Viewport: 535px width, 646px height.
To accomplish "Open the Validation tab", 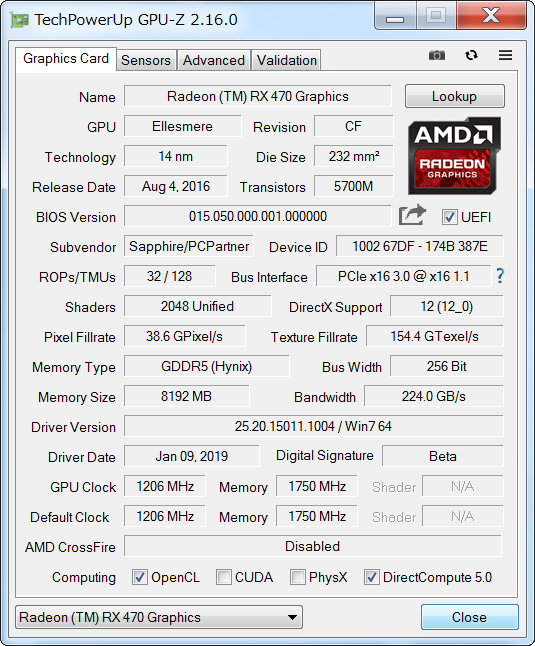I will [287, 60].
